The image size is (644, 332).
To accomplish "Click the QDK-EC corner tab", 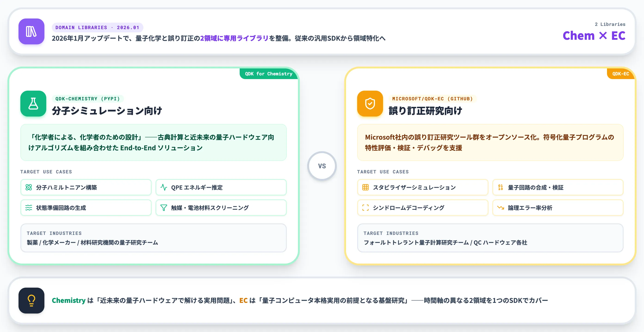I will pos(621,74).
